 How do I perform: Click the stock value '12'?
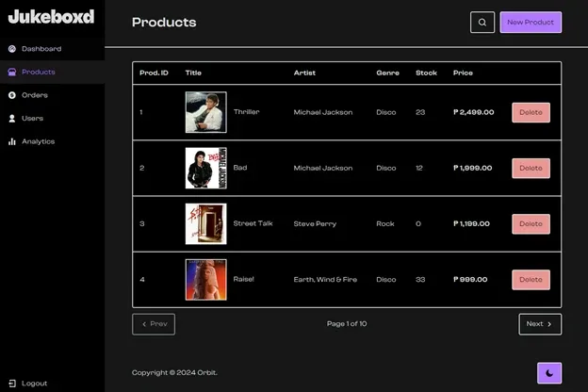pos(419,168)
